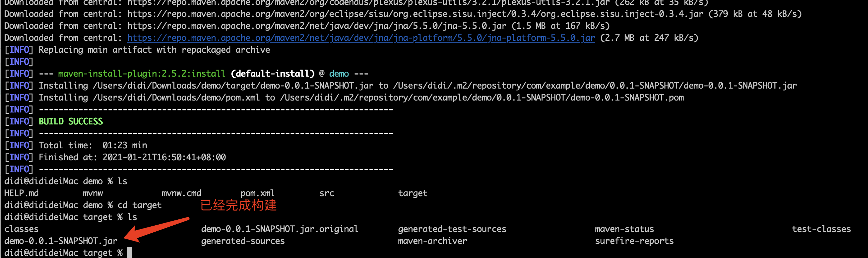Click the generated-sources directory name
868x258 pixels.
click(243, 241)
